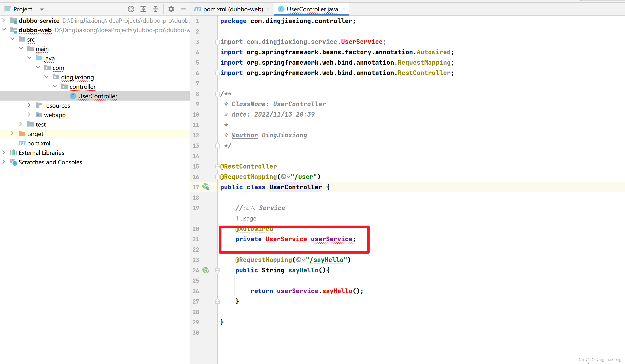Select pom.xml file in project tree

coord(95,143)
